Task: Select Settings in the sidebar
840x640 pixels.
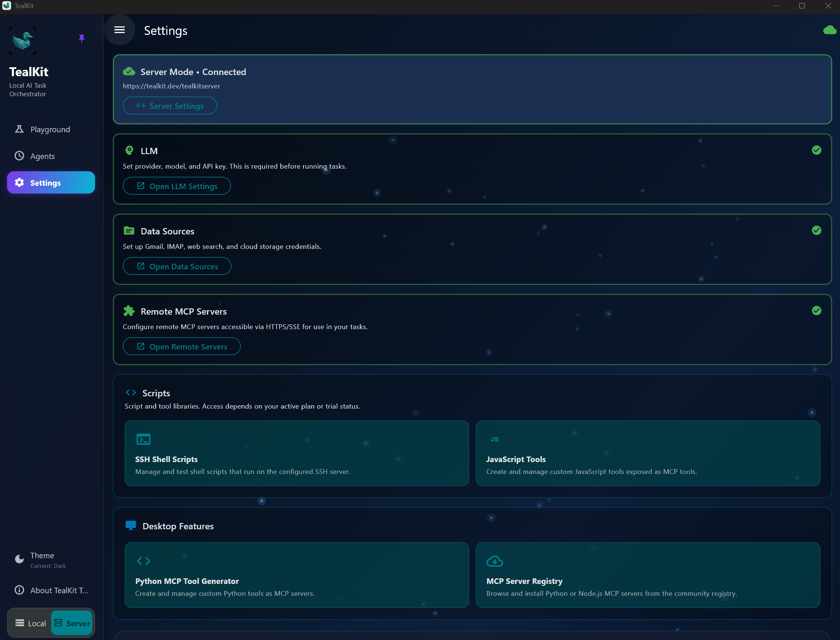Action: click(51, 182)
